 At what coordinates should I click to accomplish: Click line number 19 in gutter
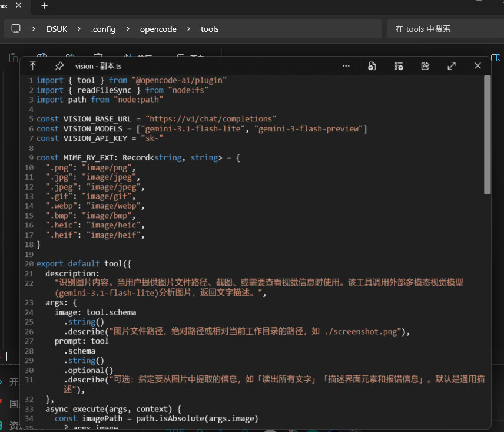tap(29, 255)
